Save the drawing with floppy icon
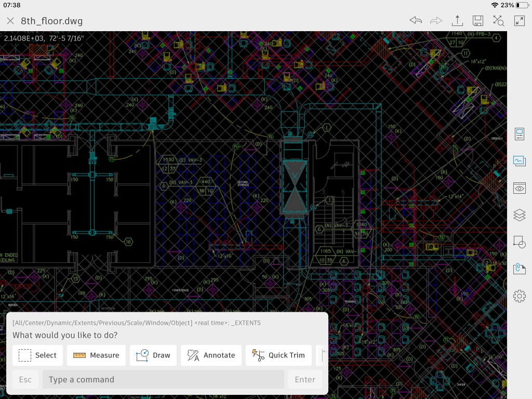532x399 pixels. (478, 21)
